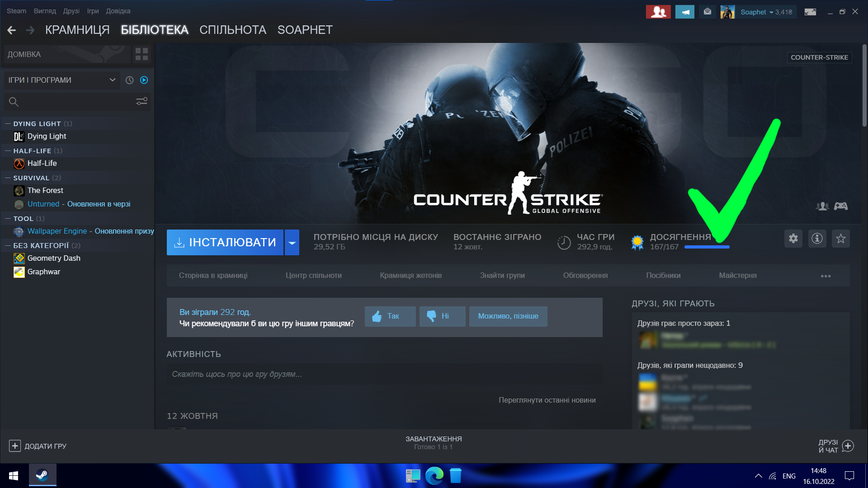Click the advanced filter icon in search
This screenshot has width=868, height=488.
(x=142, y=102)
